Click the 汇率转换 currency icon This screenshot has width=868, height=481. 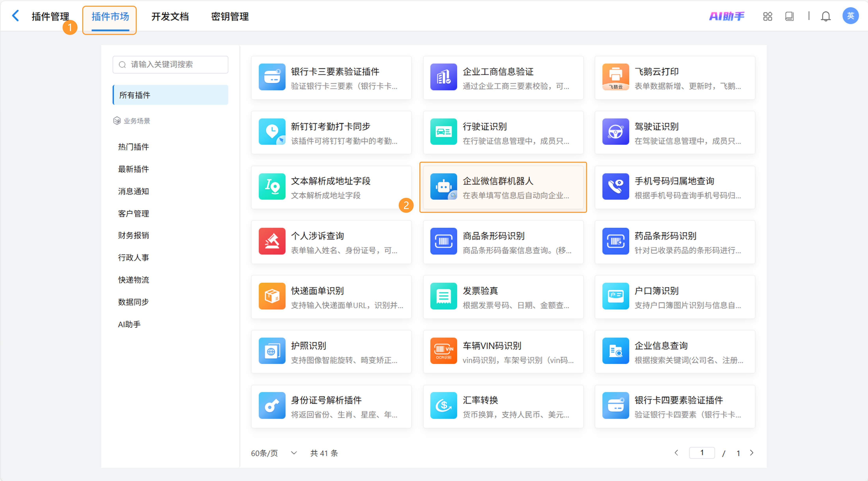point(443,405)
